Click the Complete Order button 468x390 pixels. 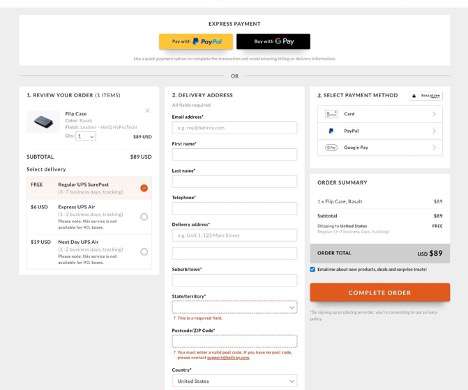click(x=380, y=292)
